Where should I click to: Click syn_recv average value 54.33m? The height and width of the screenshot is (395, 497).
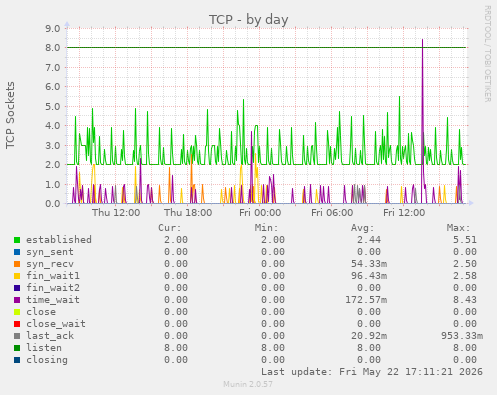tap(369, 264)
